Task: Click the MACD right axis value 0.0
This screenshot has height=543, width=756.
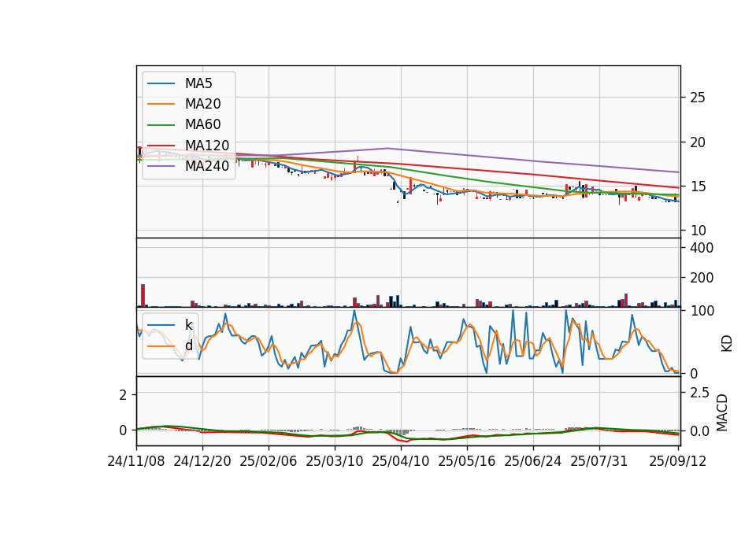Action: 699,431
